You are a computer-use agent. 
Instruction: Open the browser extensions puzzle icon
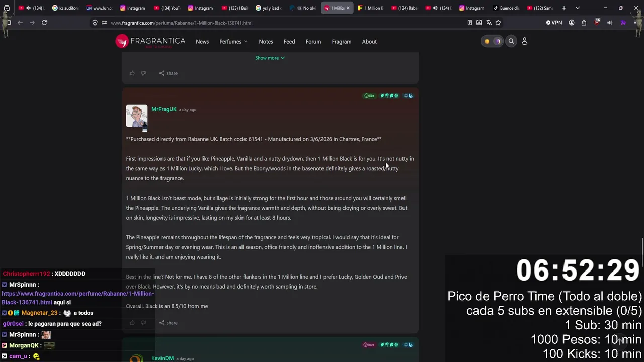584,23
